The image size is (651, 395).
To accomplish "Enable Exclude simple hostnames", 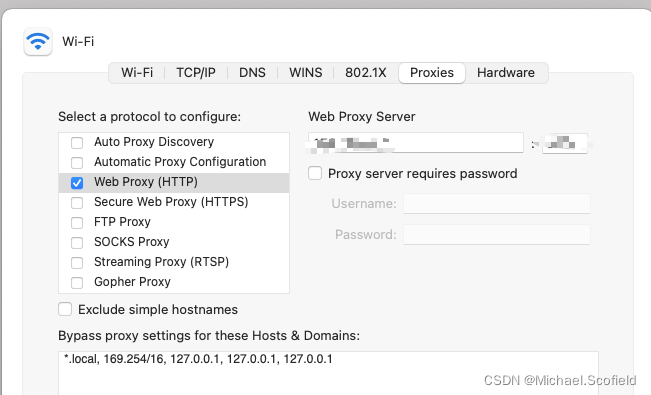I will [x=65, y=309].
